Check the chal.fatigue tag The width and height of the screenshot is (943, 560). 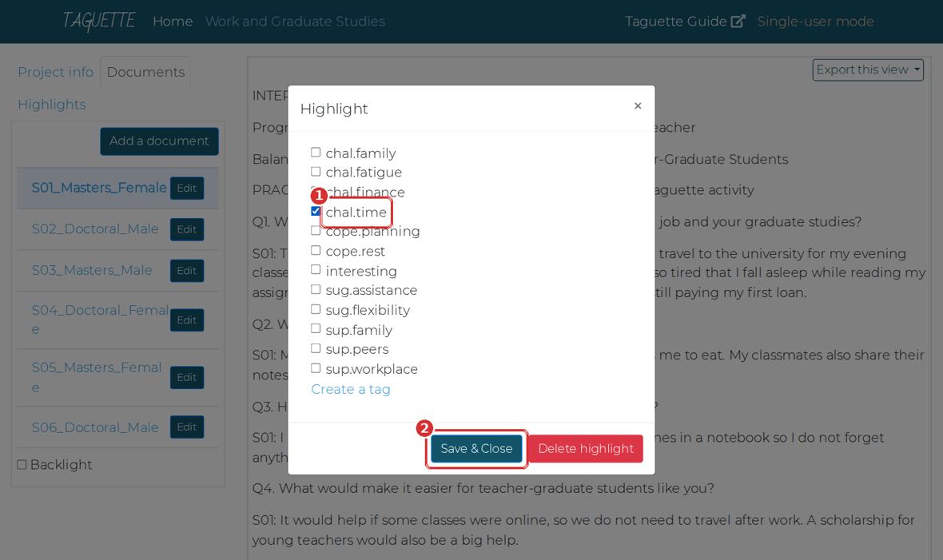(x=316, y=172)
